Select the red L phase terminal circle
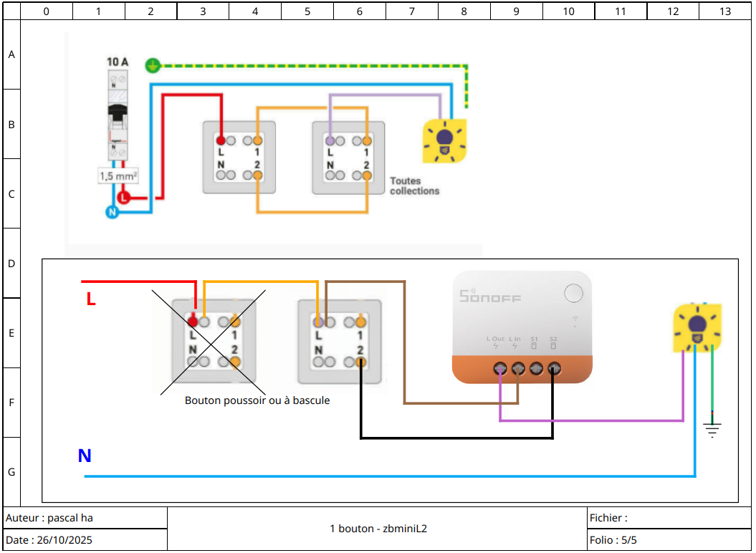Screen dimensions: 756x553 [x=124, y=197]
